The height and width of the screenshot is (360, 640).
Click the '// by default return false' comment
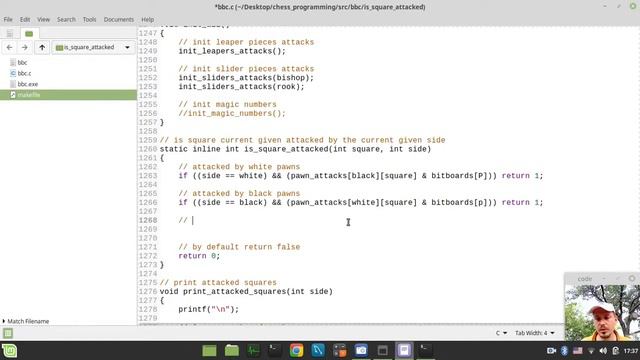(x=239, y=247)
